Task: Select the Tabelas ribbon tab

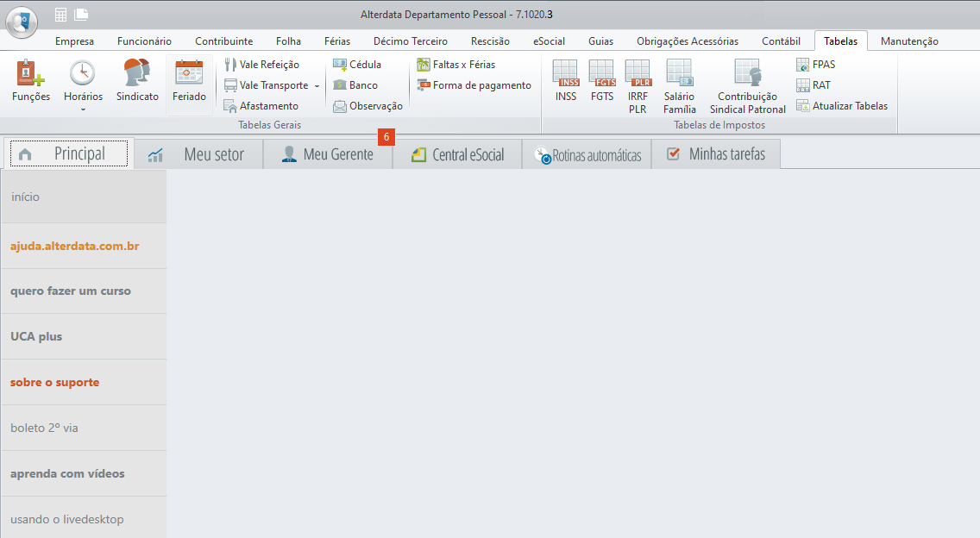Action: pyautogui.click(x=840, y=41)
